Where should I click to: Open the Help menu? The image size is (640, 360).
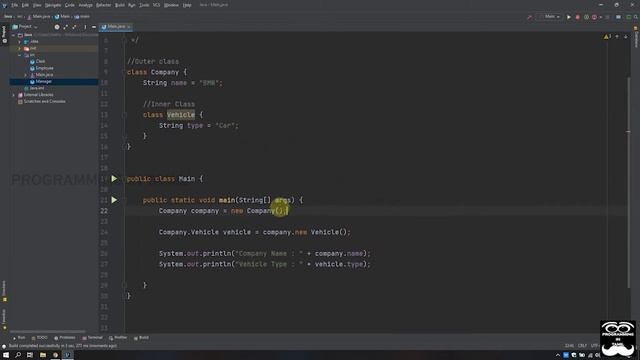point(187,5)
